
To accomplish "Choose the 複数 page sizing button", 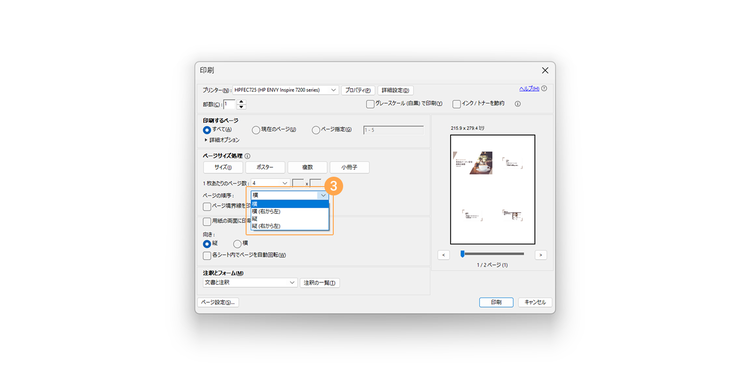I will point(307,167).
